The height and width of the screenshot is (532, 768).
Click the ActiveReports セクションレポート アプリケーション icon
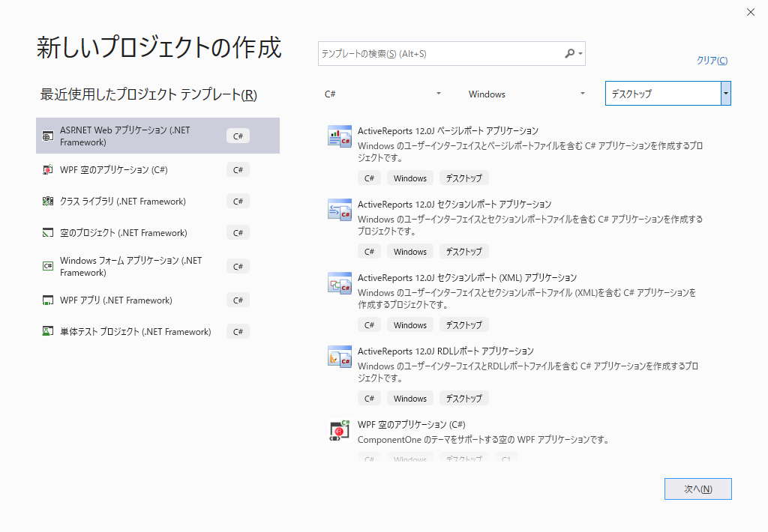click(x=340, y=210)
